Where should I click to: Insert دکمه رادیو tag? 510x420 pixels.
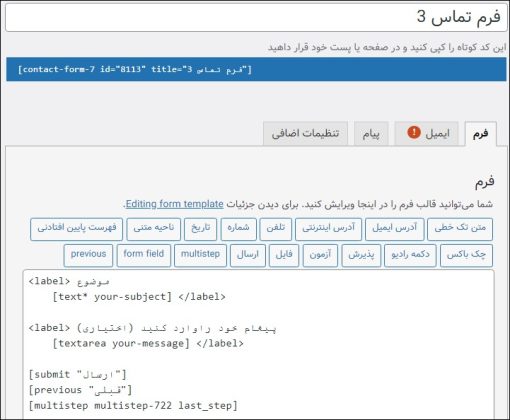(410, 255)
